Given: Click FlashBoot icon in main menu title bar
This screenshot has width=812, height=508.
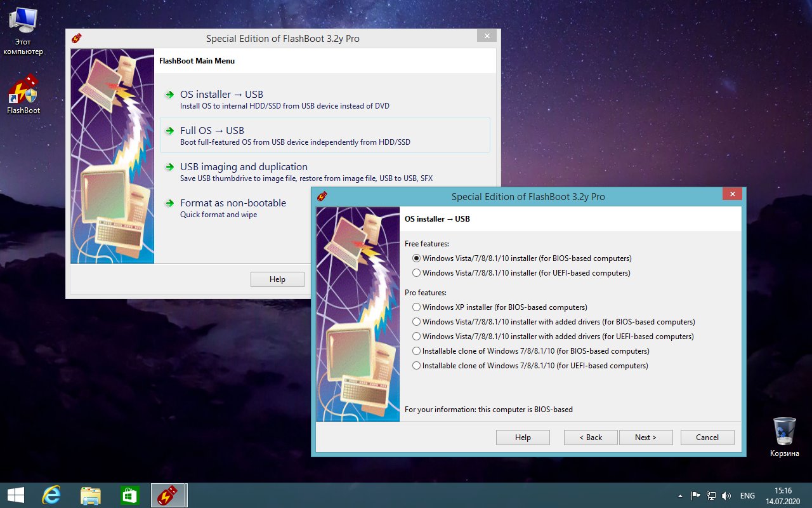Looking at the screenshot, I should pos(76,38).
